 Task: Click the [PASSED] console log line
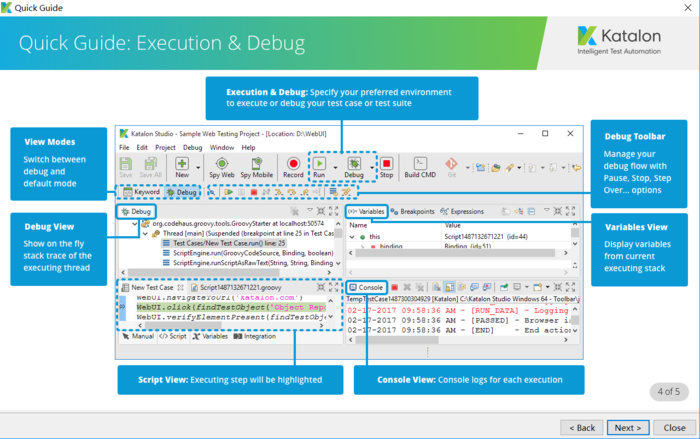click(459, 320)
